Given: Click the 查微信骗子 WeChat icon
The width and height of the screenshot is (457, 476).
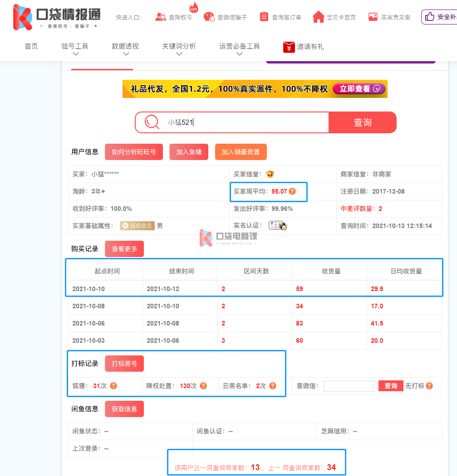Looking at the screenshot, I should (x=209, y=17).
